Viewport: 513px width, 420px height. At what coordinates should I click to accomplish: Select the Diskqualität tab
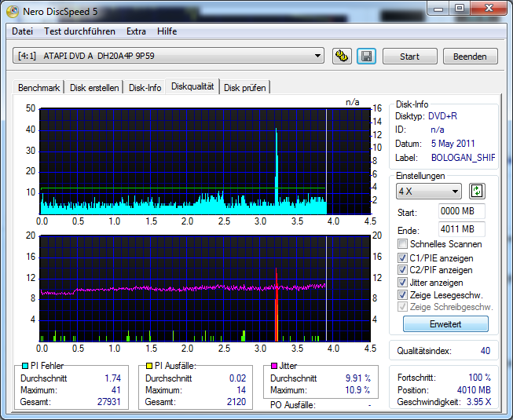(192, 86)
